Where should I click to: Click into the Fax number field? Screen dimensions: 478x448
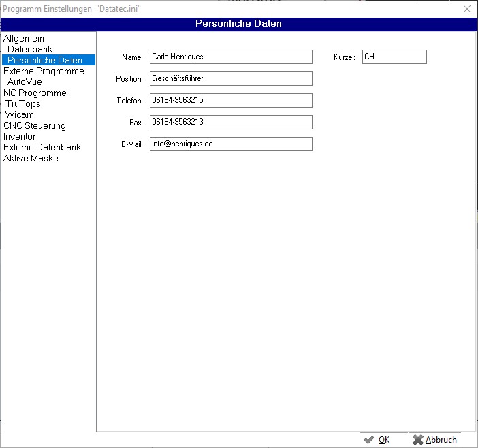231,123
